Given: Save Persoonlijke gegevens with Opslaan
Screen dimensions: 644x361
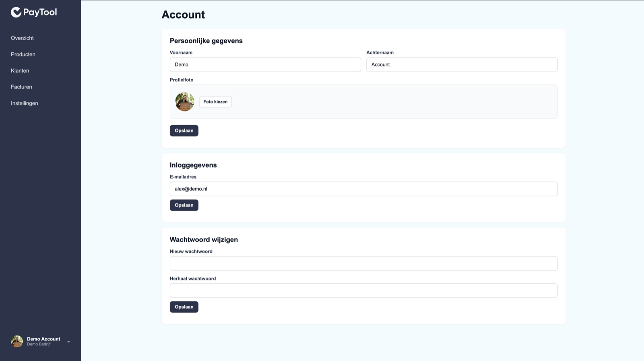Looking at the screenshot, I should [x=184, y=130].
